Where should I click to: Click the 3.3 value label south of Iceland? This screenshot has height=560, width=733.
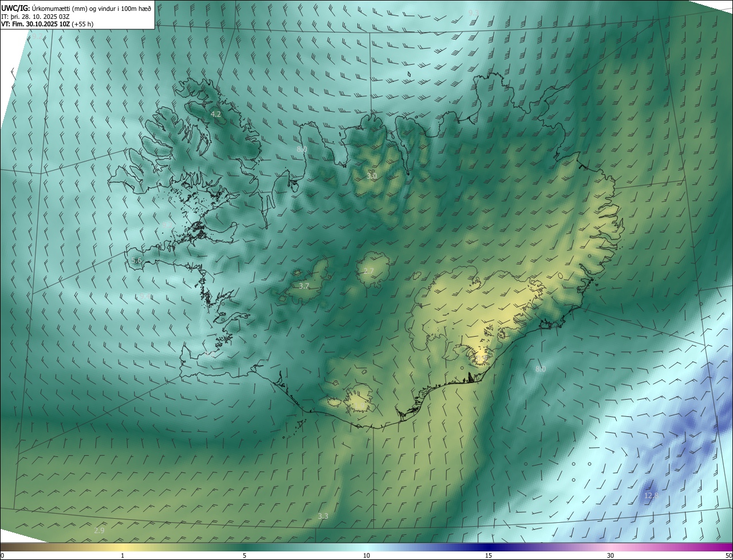(x=323, y=516)
